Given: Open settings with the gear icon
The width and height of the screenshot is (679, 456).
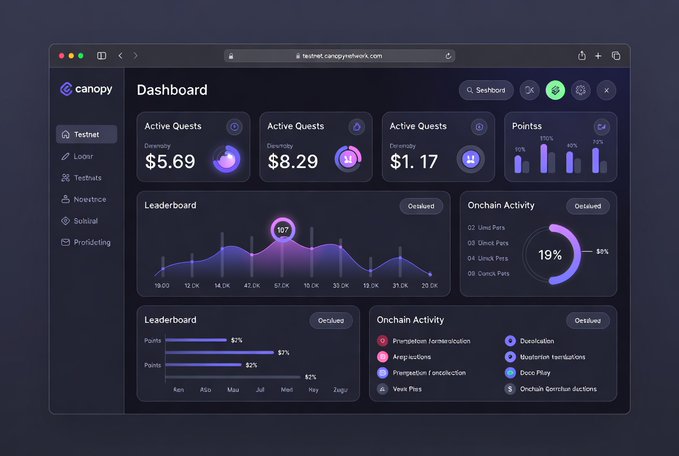Looking at the screenshot, I should (x=581, y=90).
